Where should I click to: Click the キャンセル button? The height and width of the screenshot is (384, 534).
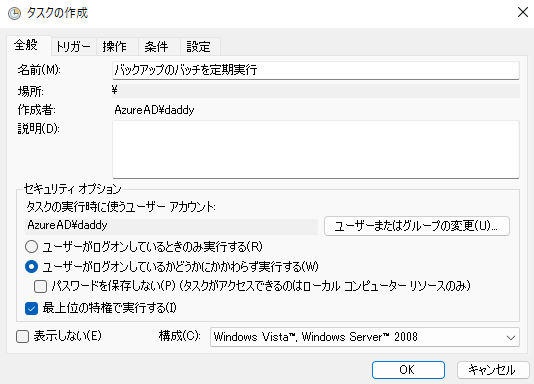[x=493, y=370]
